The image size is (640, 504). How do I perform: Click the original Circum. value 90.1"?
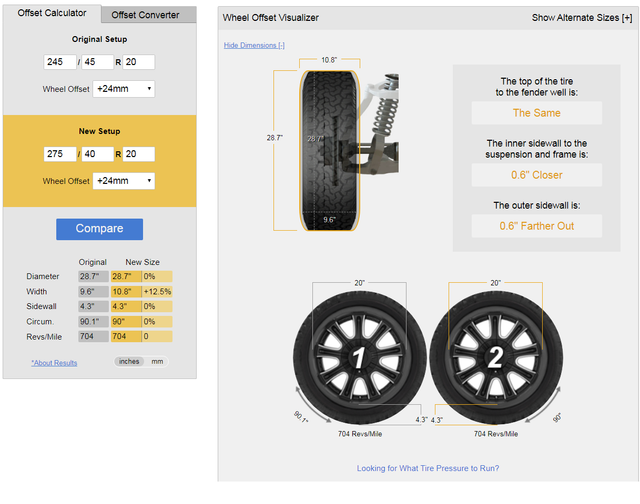(x=93, y=322)
